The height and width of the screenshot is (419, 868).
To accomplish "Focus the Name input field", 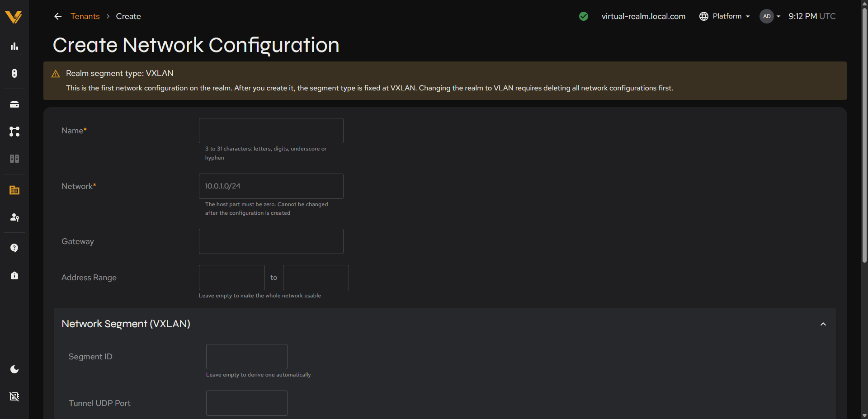I will coord(271,131).
